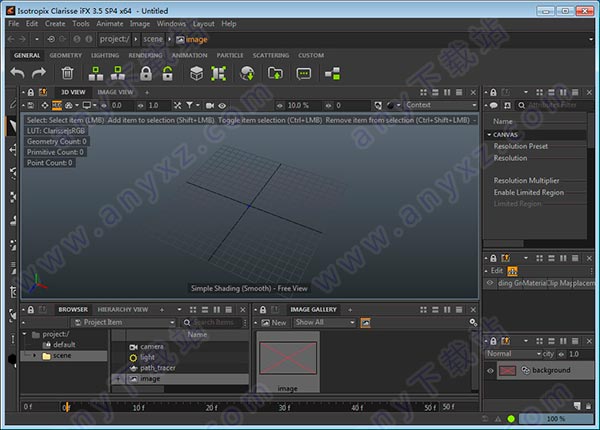Click the second green ungroup boxes icon
This screenshot has width=600, height=430.
[x=118, y=73]
